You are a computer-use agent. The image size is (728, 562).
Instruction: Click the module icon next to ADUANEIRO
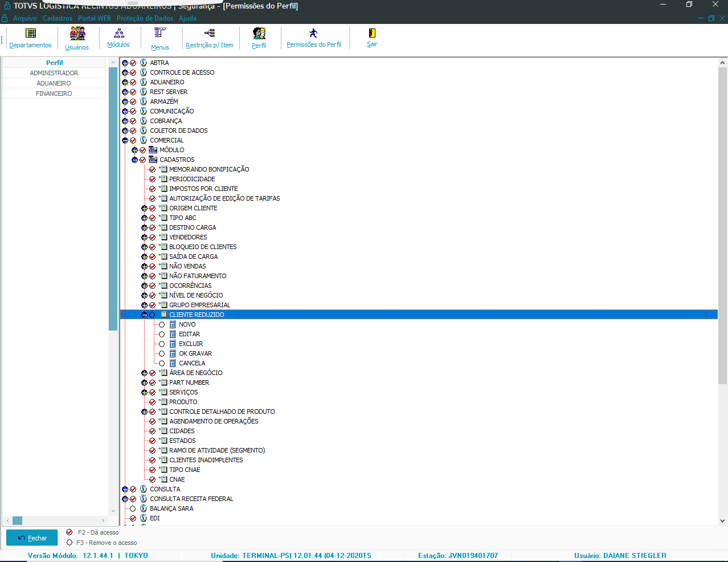[x=144, y=82]
